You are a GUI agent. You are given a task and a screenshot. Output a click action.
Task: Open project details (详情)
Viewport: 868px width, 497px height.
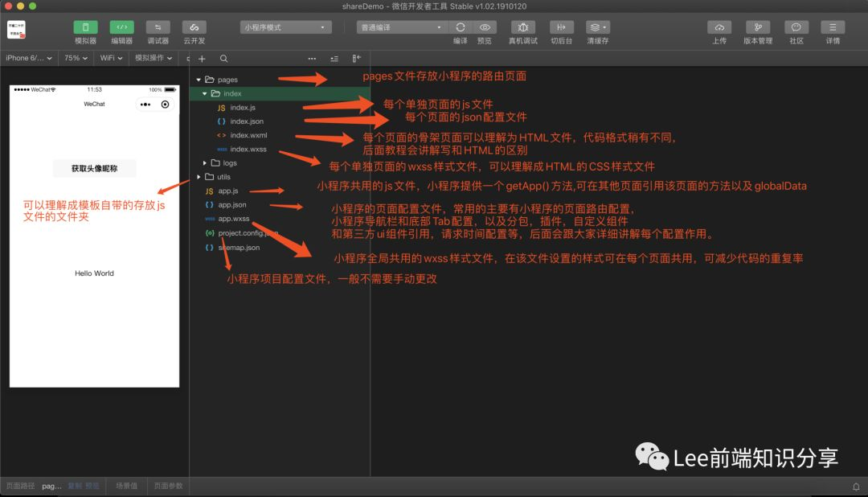[833, 27]
